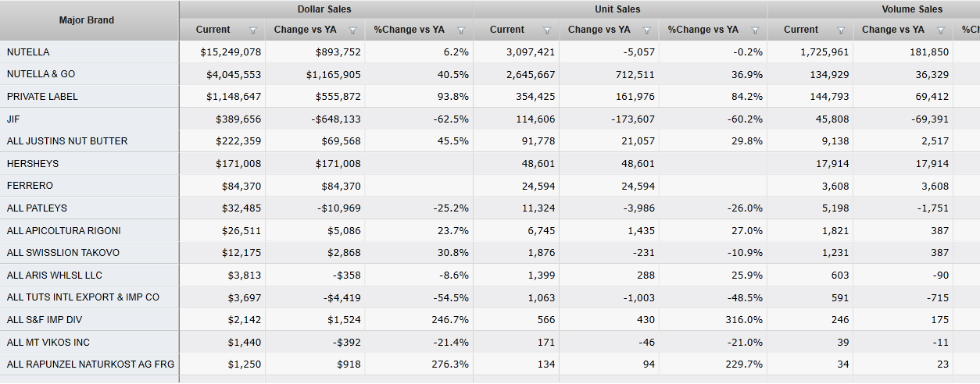Viewport: 980px width, 384px height.
Task: Open filter icon for Volume Sales Change vs YA
Action: tap(940, 30)
